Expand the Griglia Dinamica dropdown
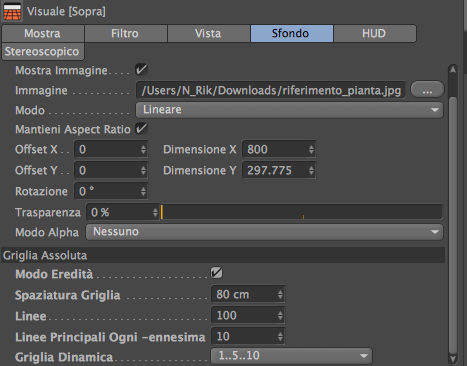The width and height of the screenshot is (467, 366). (291, 356)
